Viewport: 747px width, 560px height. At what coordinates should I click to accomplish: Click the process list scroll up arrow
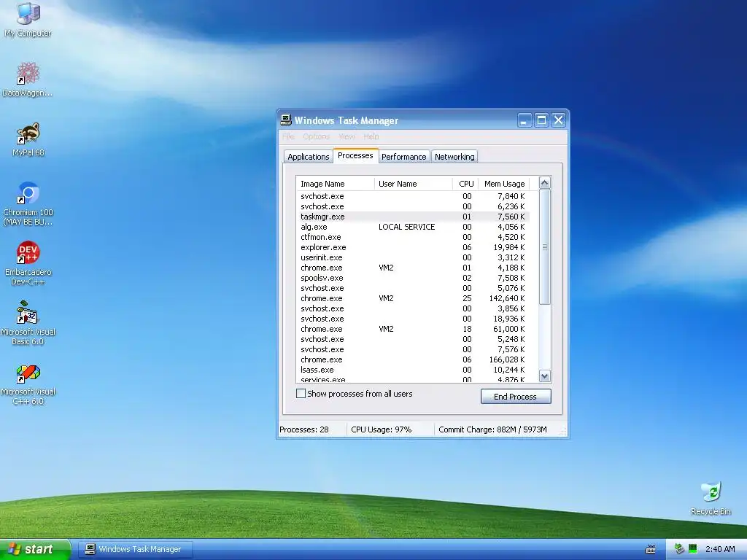coord(544,183)
